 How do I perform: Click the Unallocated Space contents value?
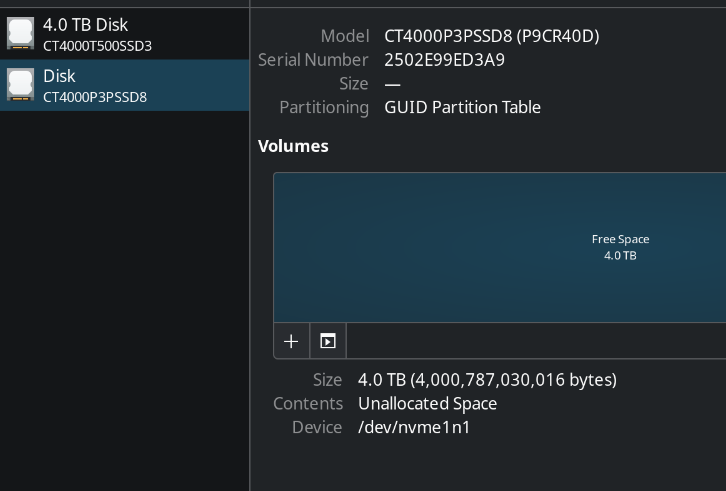click(x=427, y=404)
